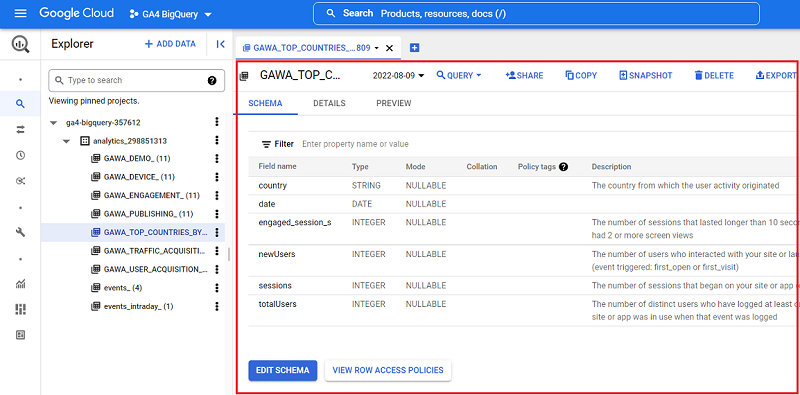800x395 pixels.
Task: Open the bottom sidebar list icon
Action: 20,335
